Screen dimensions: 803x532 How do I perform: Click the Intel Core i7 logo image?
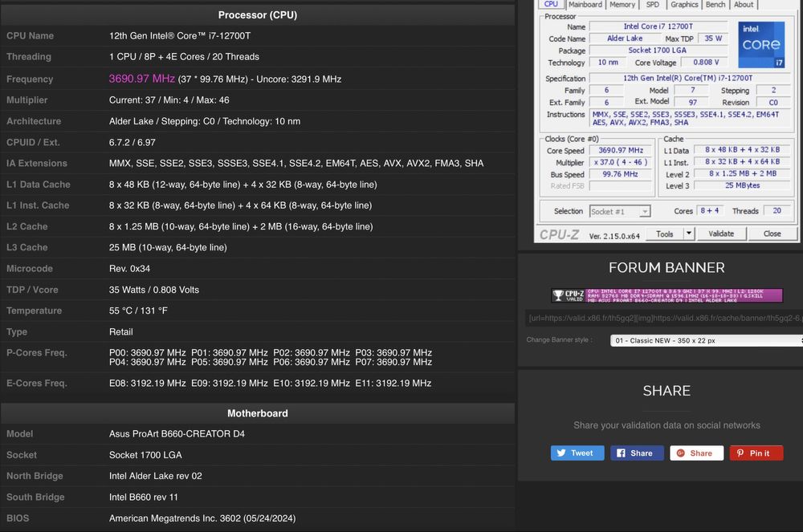coord(761,44)
